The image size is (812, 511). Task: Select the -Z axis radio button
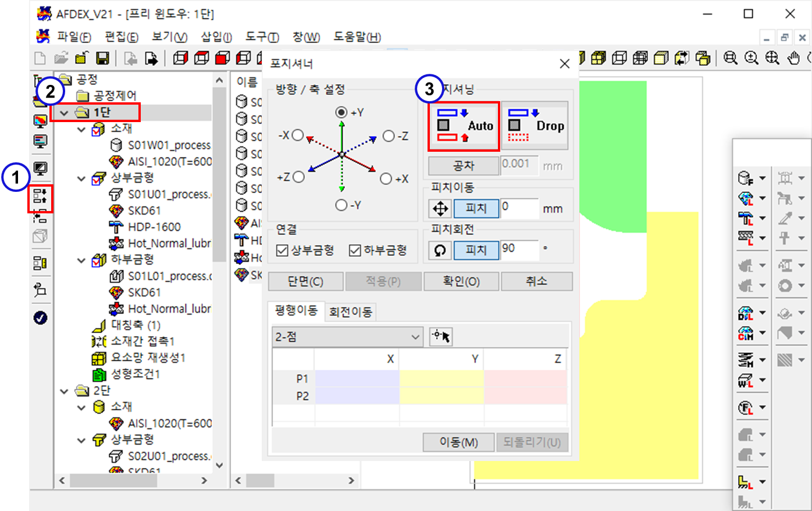[389, 136]
